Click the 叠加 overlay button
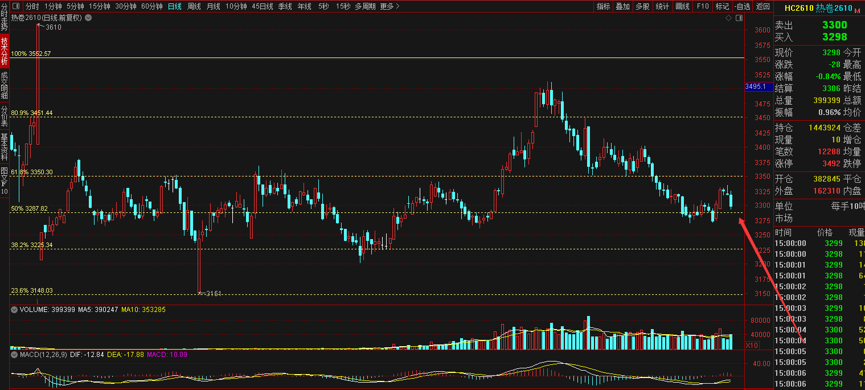The height and width of the screenshot is (390, 865). click(623, 7)
